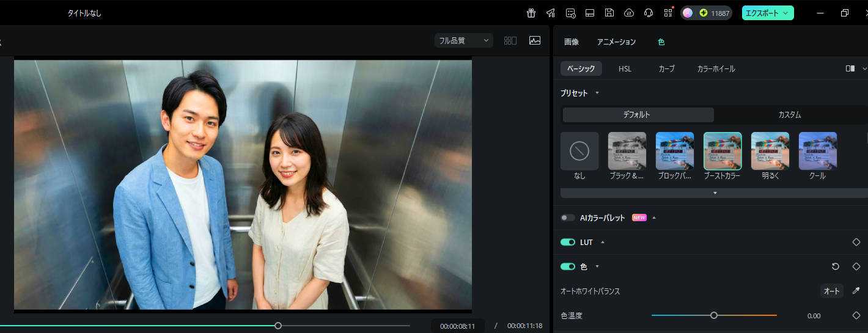Image resolution: width=868 pixels, height=333 pixels.
Task: Click the Export (エクスポート) button
Action: point(768,13)
